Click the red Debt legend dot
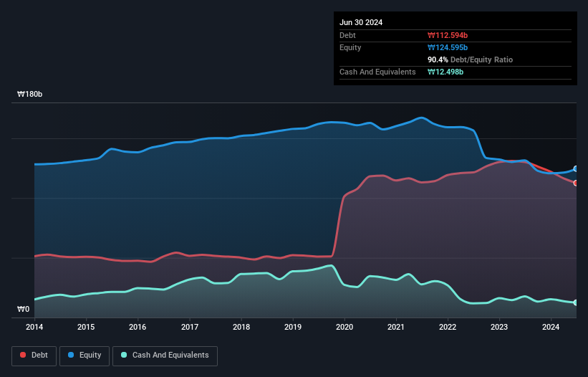 pyautogui.click(x=23, y=355)
